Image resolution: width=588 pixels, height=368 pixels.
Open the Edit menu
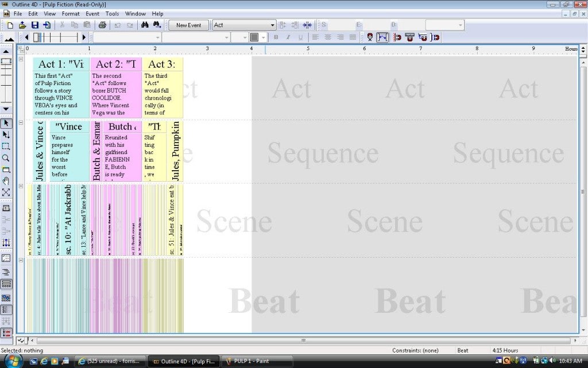coord(33,14)
